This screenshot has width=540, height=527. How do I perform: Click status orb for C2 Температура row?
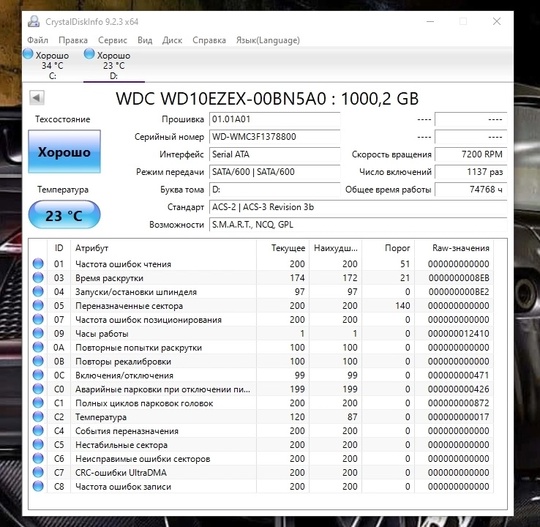(x=38, y=416)
